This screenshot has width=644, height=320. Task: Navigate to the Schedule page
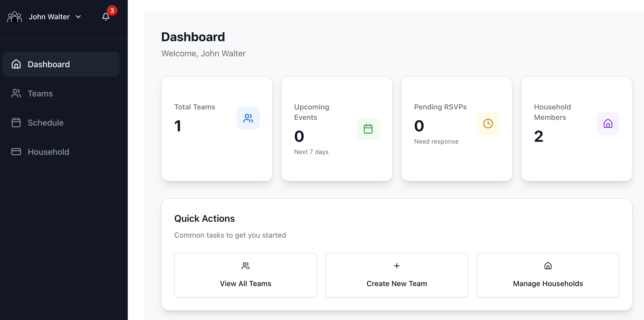pyautogui.click(x=46, y=123)
